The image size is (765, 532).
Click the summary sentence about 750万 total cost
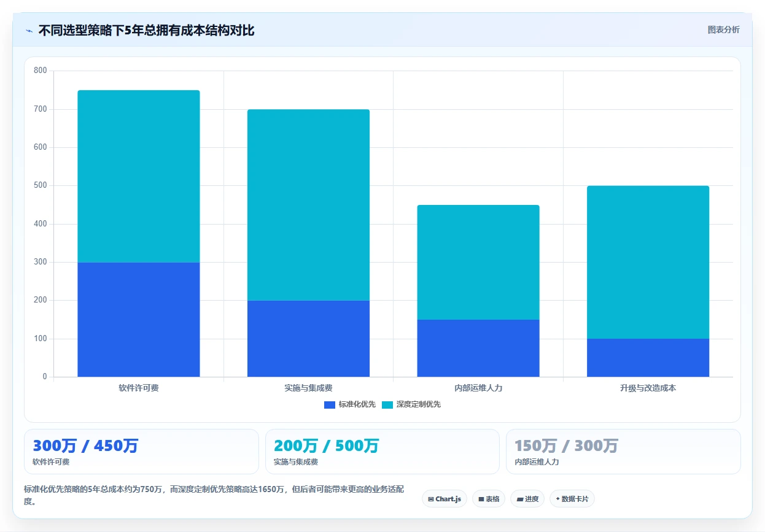[x=214, y=495]
